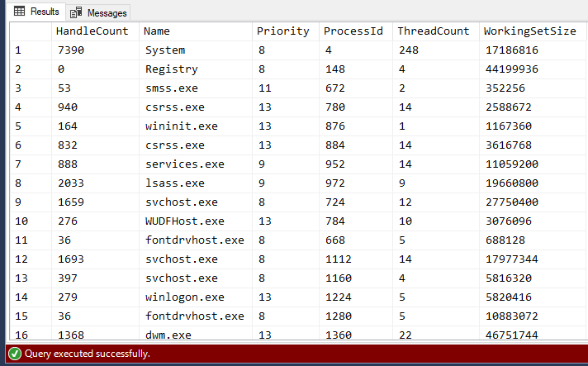This screenshot has height=366, width=588.
Task: Click the WorkingSetSize cell '17186816'
Action: 533,50
